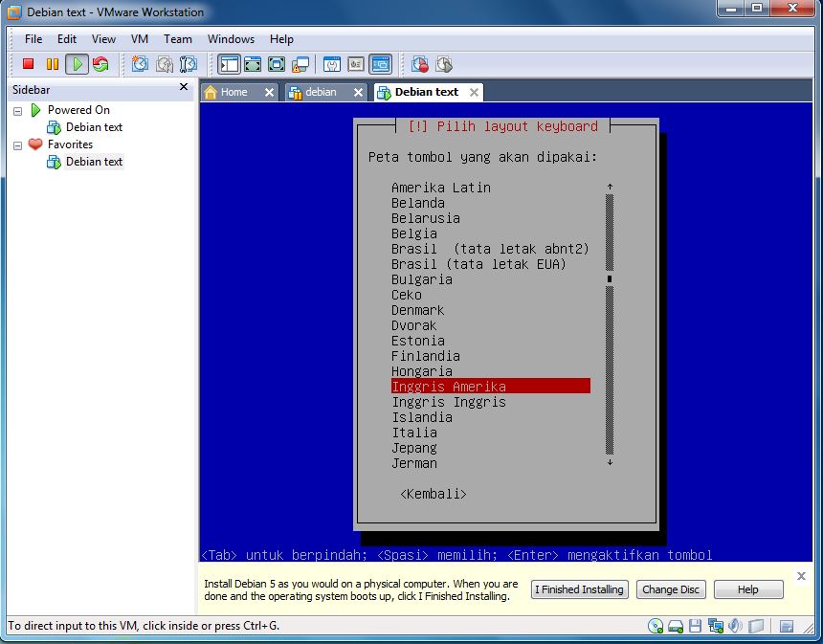Select Denmark keyboard layout

tap(418, 310)
